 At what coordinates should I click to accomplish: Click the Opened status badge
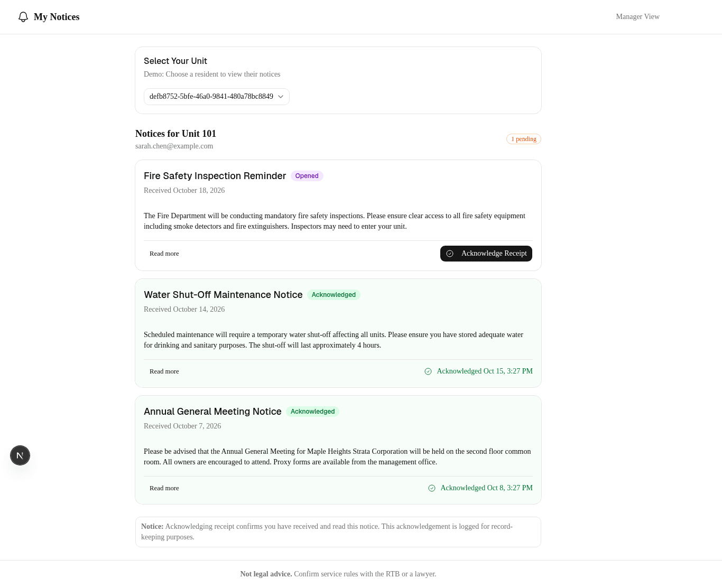pyautogui.click(x=307, y=176)
